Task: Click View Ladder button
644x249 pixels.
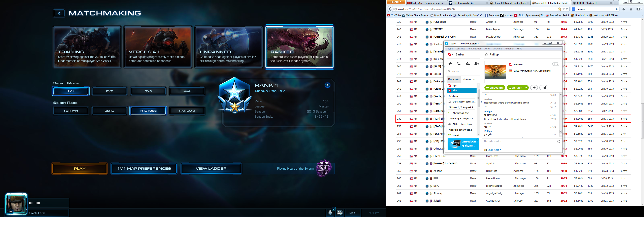Action: (211, 169)
